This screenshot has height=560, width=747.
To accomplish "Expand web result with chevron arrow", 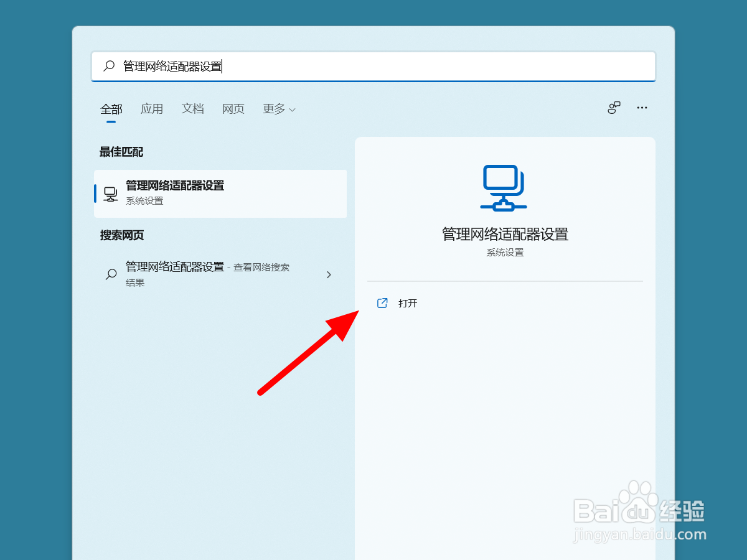I will point(329,274).
